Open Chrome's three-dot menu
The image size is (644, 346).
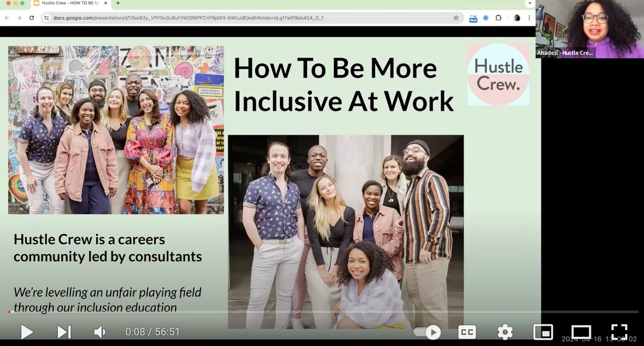tap(529, 18)
